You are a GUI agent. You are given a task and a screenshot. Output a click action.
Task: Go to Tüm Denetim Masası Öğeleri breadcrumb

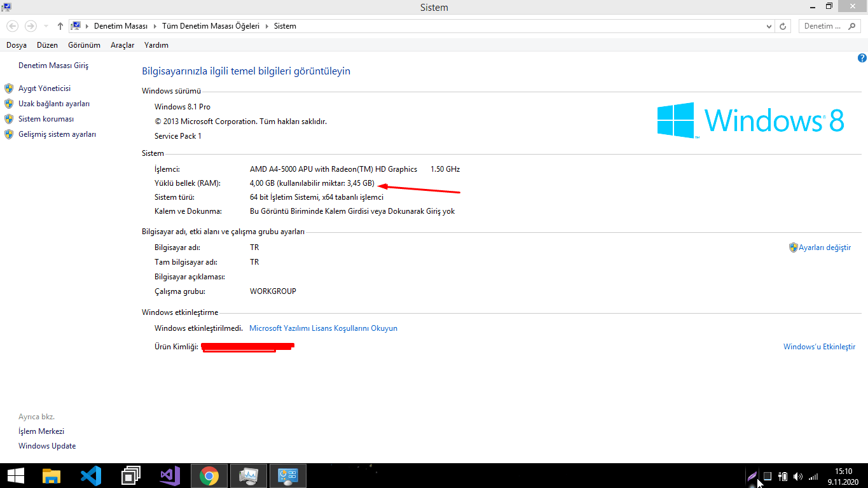pos(210,26)
